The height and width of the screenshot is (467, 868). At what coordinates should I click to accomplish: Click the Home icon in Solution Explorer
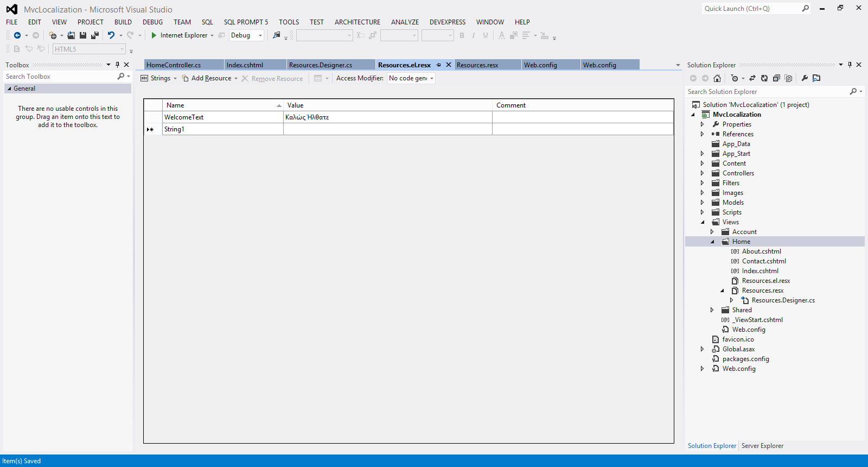pyautogui.click(x=717, y=78)
